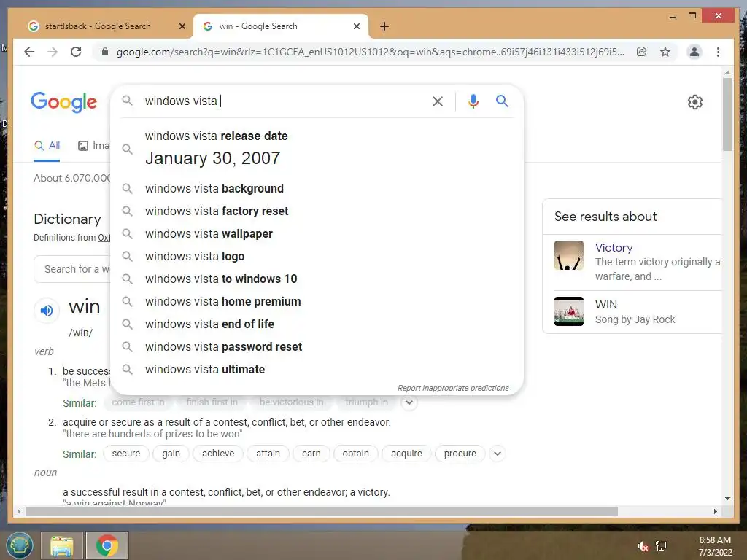The image size is (747, 560).
Task: Pick suggestion windows vista factory reset
Action: [317, 211]
